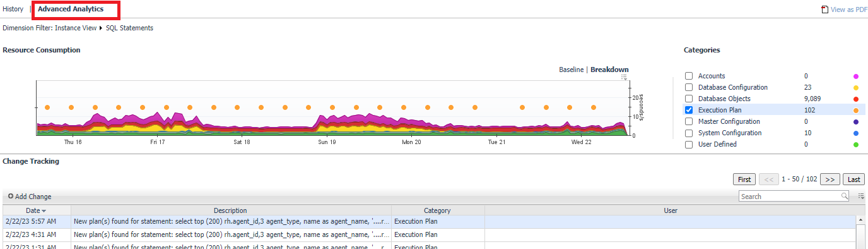Select the Advanced Analytics tab

pyautogui.click(x=71, y=9)
